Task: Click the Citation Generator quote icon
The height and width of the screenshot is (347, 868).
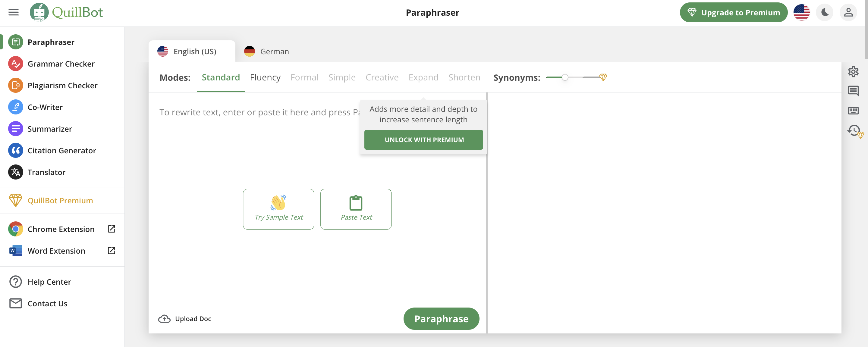Action: click(x=15, y=151)
